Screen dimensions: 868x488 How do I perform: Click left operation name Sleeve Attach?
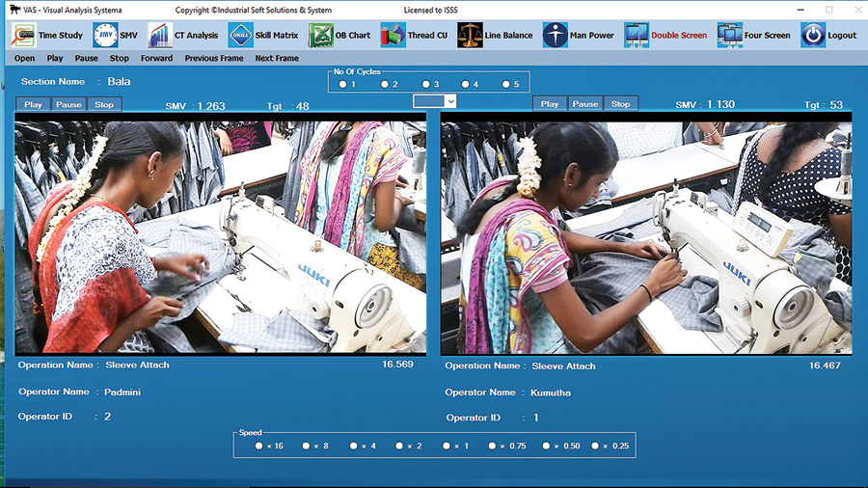click(x=137, y=366)
